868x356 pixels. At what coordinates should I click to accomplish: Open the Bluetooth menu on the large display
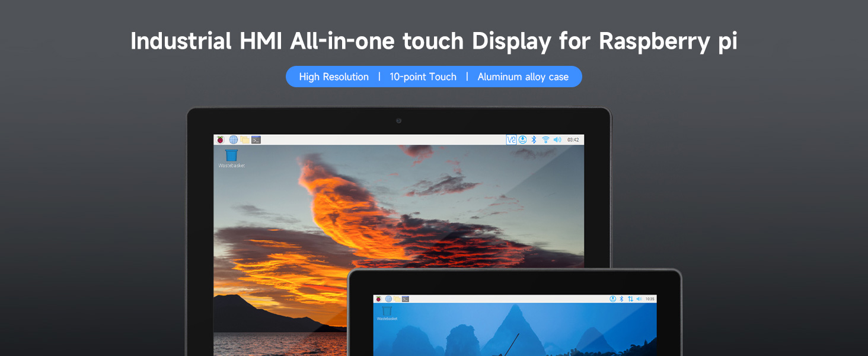(x=534, y=139)
